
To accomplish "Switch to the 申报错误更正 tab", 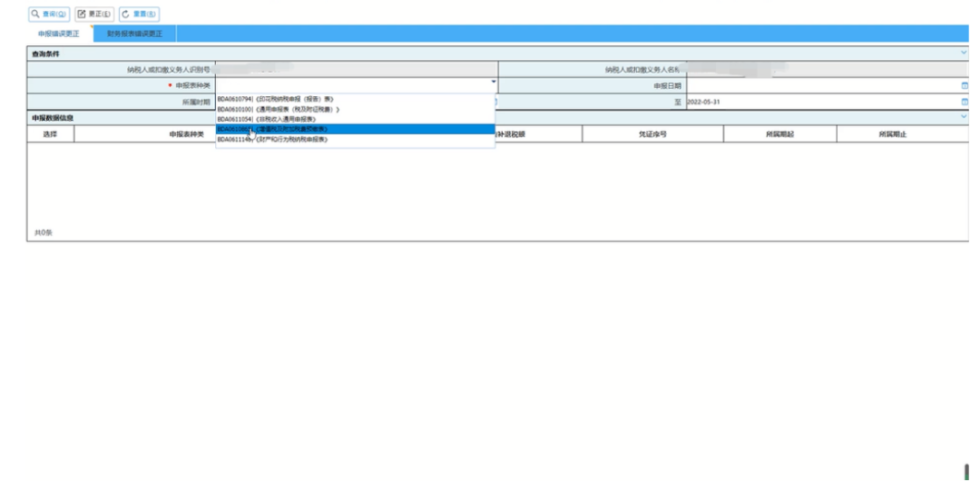I will click(59, 34).
